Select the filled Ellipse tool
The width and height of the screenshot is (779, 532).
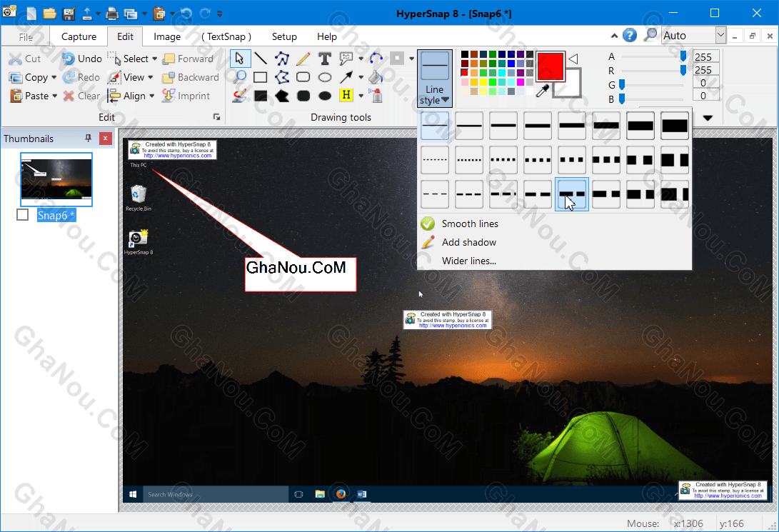[x=324, y=96]
